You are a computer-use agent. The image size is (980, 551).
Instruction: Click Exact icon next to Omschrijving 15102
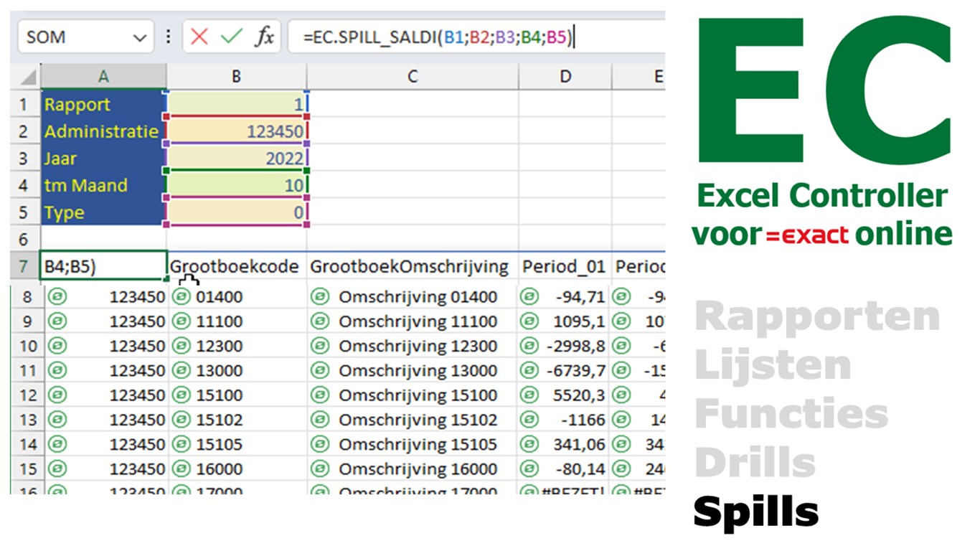click(x=320, y=419)
